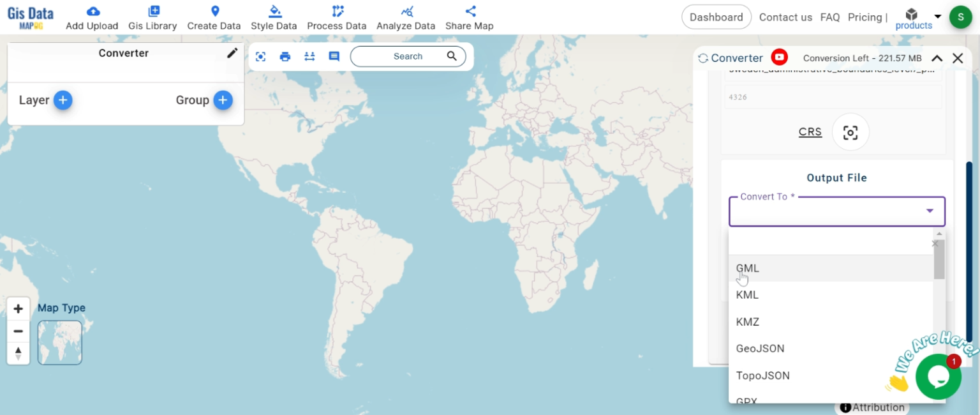Screen dimensions: 980x415
Task: Open the Share Map tool
Action: point(469,17)
